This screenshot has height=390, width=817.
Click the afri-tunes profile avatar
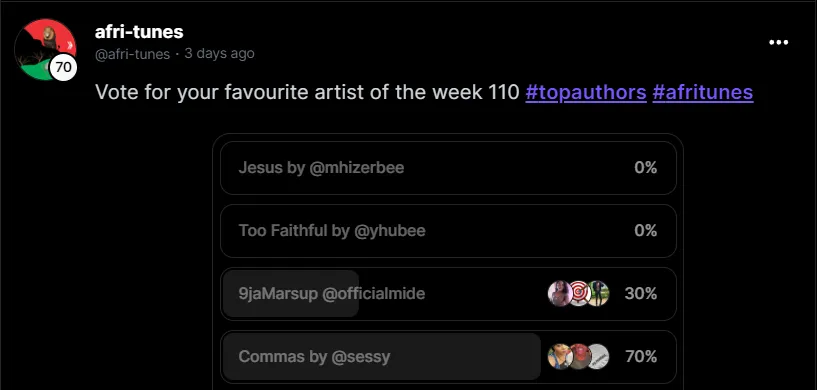[x=45, y=50]
